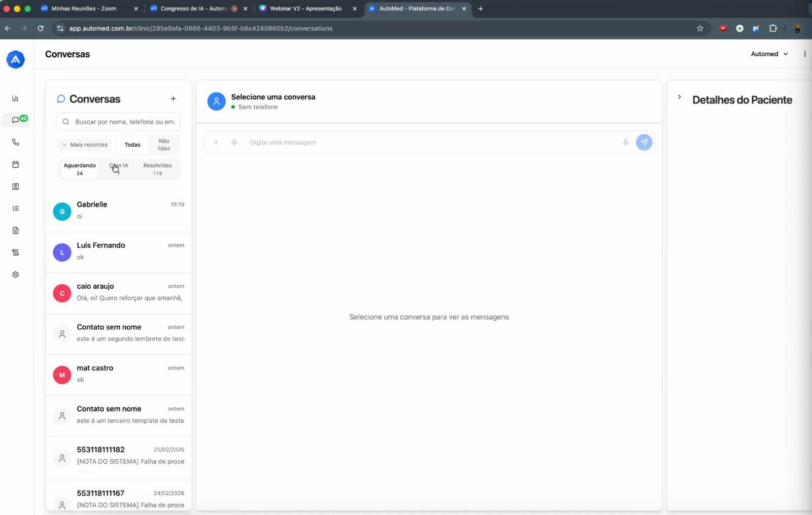Open the task list sidebar icon

(15, 209)
